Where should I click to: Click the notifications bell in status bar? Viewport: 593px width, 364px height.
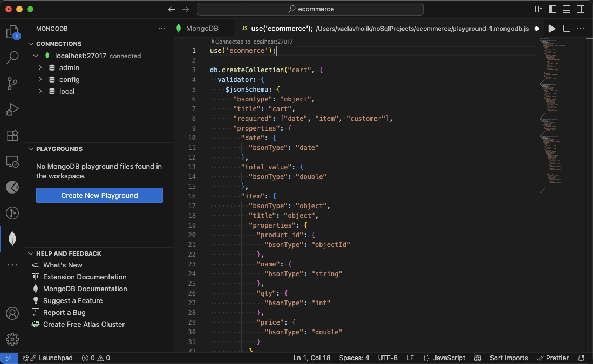click(581, 358)
